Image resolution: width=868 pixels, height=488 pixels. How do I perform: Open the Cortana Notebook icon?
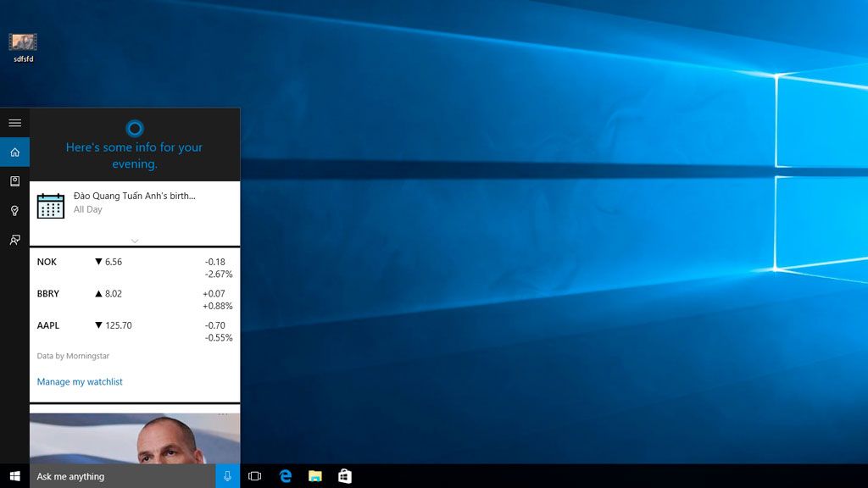[14, 181]
